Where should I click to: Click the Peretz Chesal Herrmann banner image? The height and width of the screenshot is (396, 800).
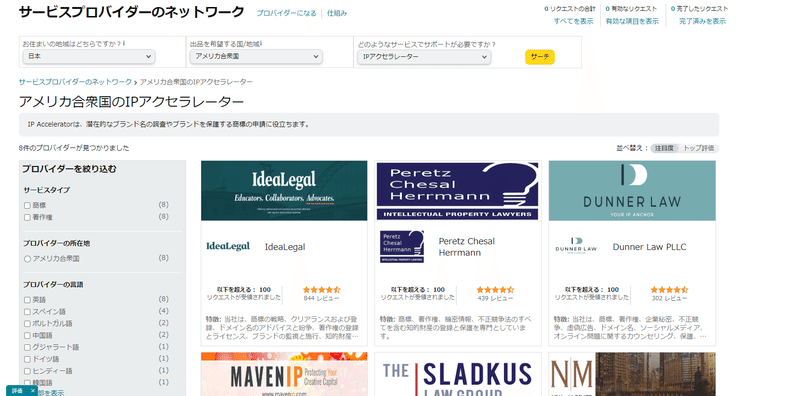458,191
